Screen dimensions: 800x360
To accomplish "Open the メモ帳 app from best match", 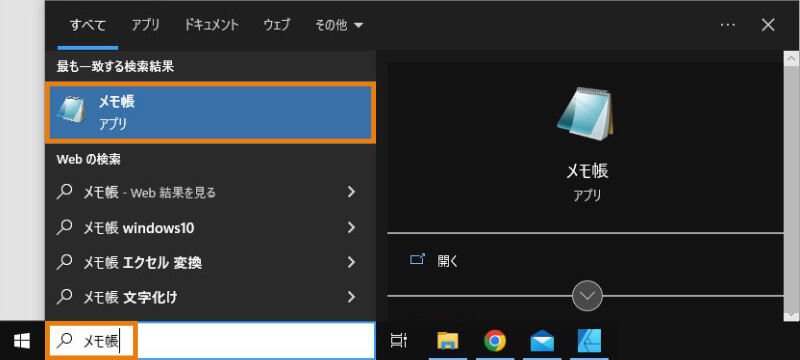I will tap(211, 113).
